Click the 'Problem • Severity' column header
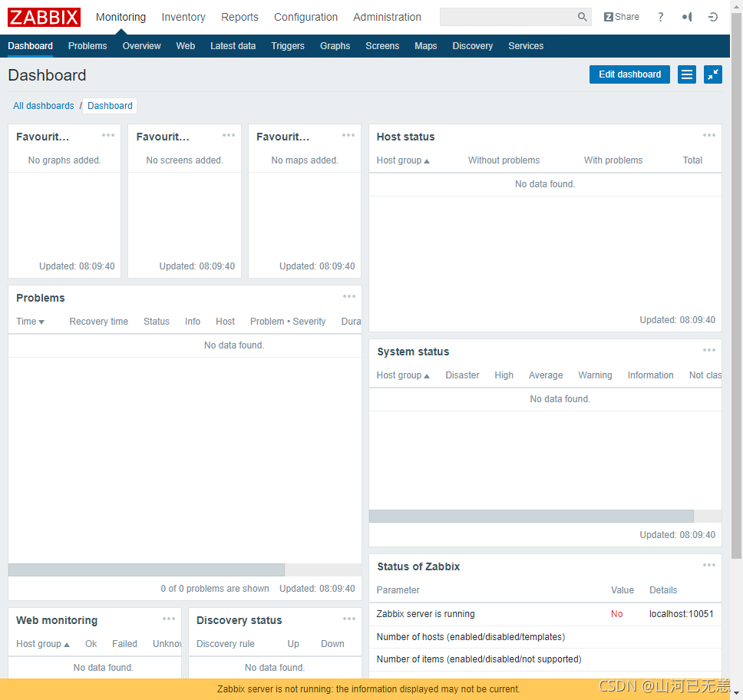Image resolution: width=743 pixels, height=700 pixels. pyautogui.click(x=288, y=322)
